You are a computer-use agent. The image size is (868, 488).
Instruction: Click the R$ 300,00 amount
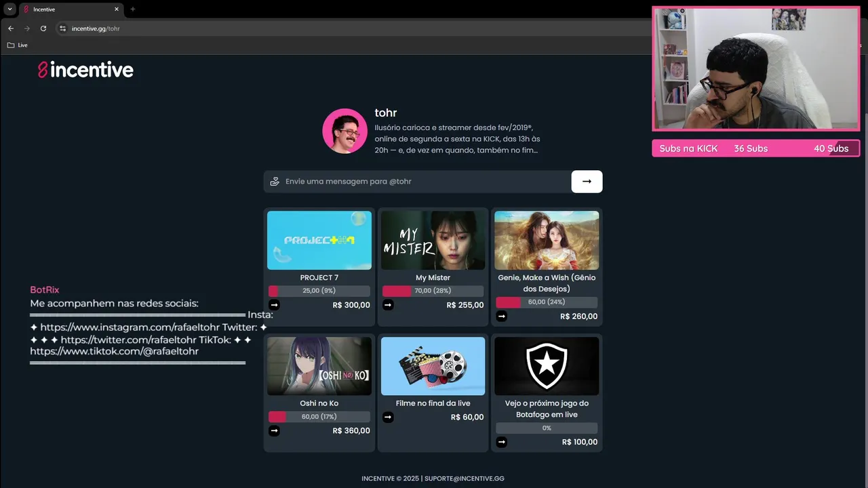pos(351,305)
